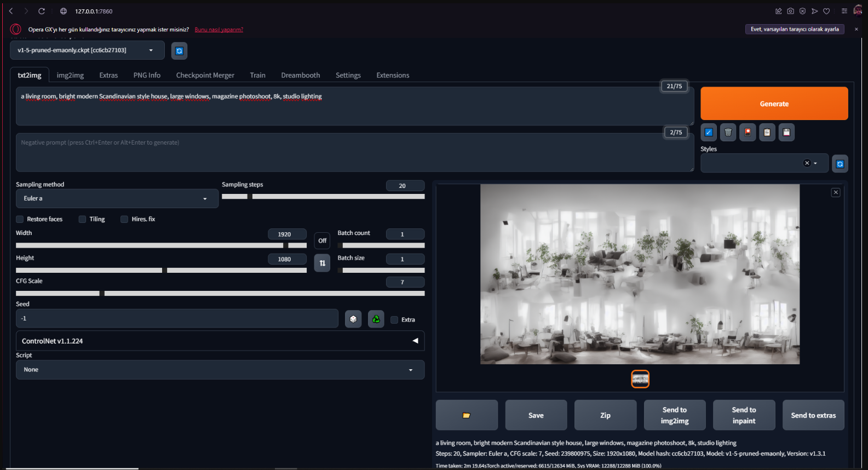Click the Save button
Image resolution: width=868 pixels, height=470 pixels.
tap(536, 415)
